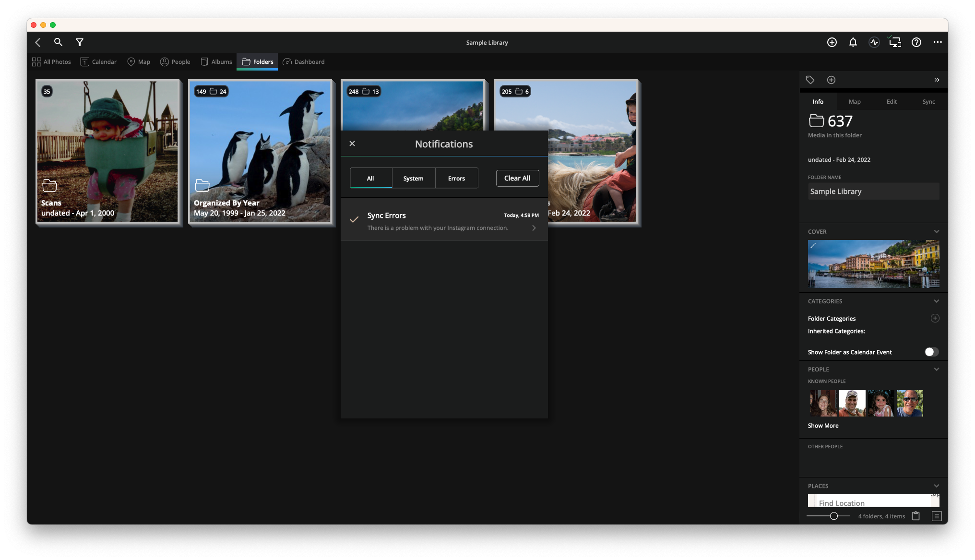Collapse the CATEGORIES section
975x560 pixels.
tap(937, 301)
